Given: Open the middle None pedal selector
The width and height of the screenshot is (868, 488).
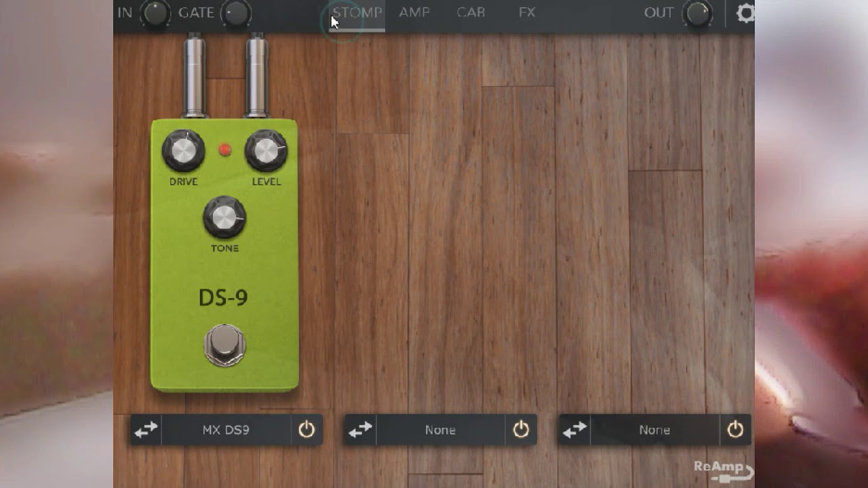Looking at the screenshot, I should coord(440,430).
